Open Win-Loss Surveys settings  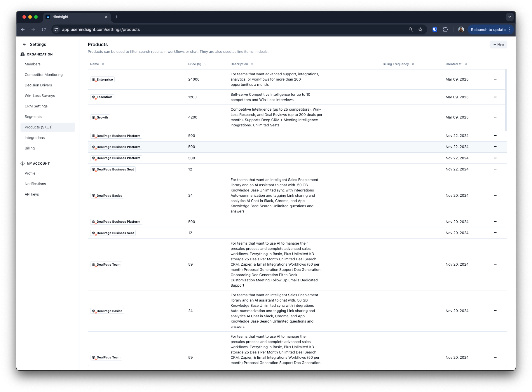[x=48, y=96]
